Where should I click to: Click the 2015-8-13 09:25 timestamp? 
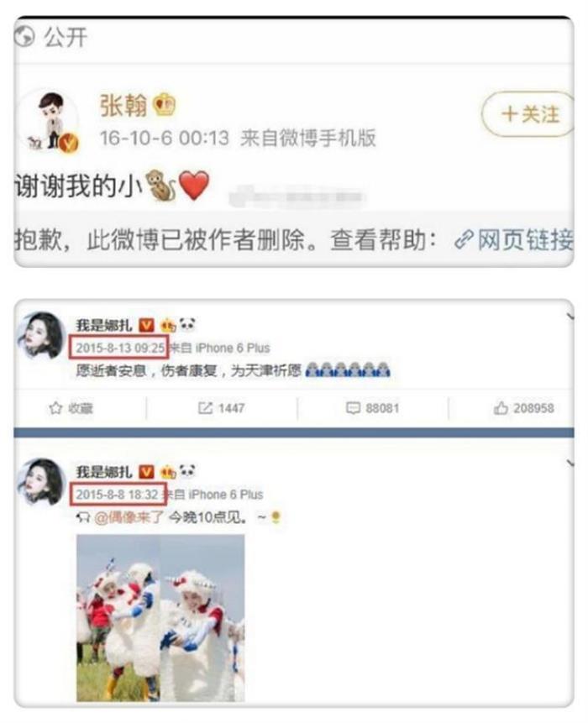(x=120, y=348)
